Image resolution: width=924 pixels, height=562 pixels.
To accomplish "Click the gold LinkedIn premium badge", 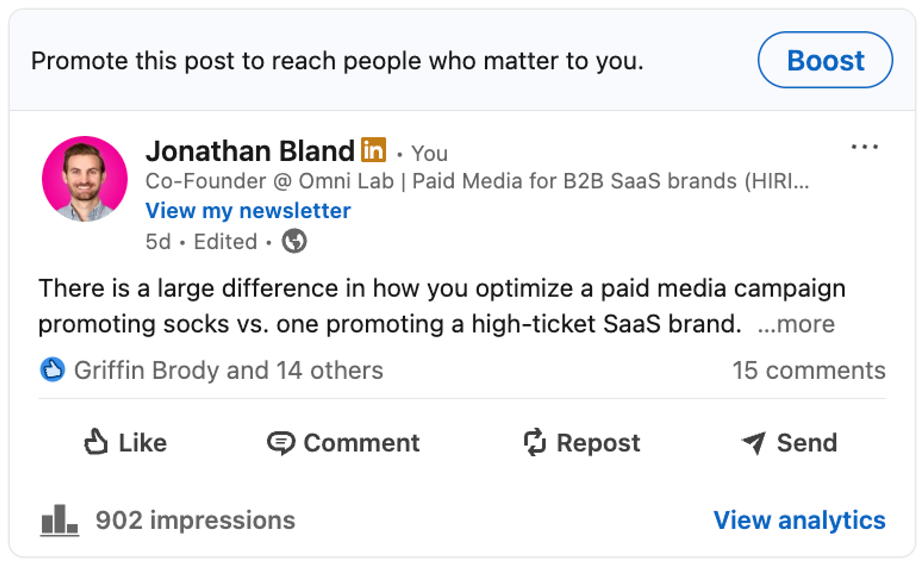I will coord(374,150).
